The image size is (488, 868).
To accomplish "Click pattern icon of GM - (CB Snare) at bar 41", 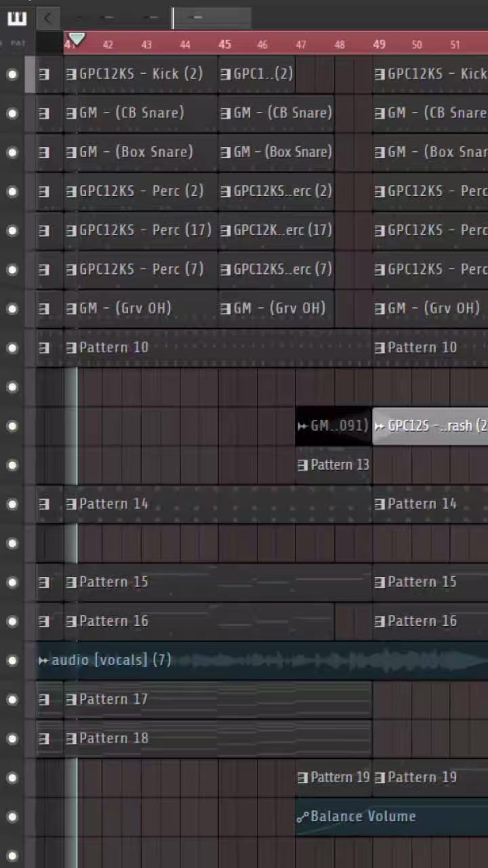I will click(71, 113).
